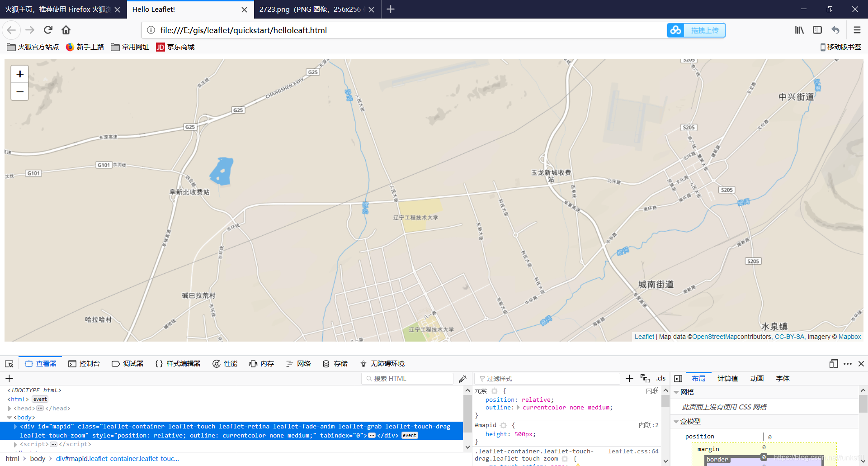Switch to the 调试器 debugger tab
This screenshot has width=868, height=466.
pyautogui.click(x=127, y=364)
